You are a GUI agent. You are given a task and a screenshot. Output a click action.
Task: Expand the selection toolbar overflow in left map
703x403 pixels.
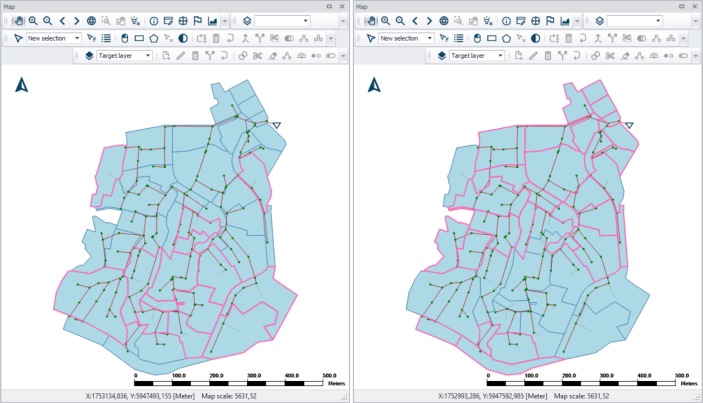pyautogui.click(x=331, y=39)
